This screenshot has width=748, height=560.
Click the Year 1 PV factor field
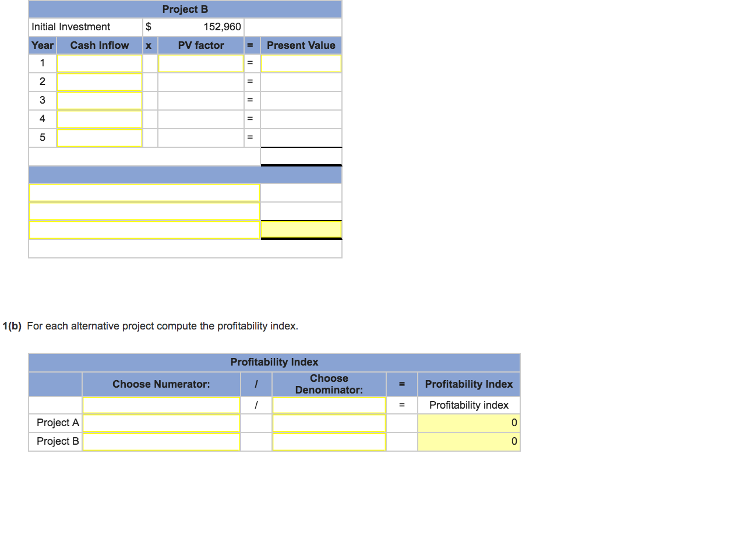coord(200,63)
